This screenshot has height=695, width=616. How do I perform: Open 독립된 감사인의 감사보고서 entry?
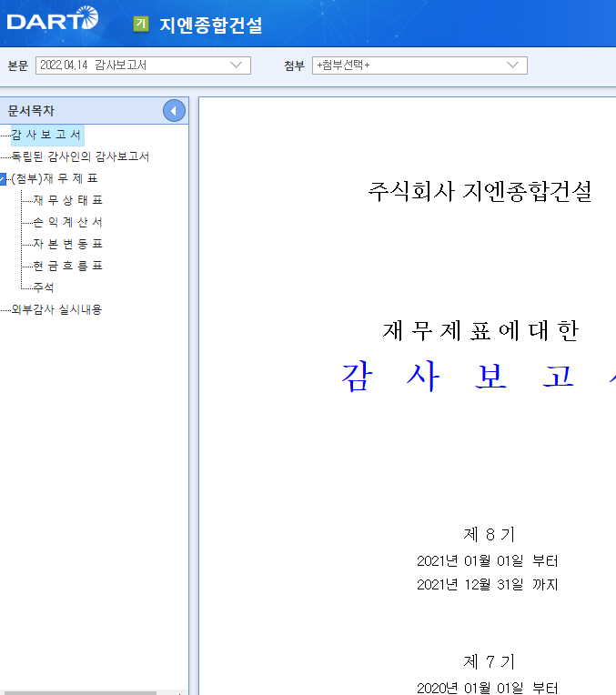point(80,156)
